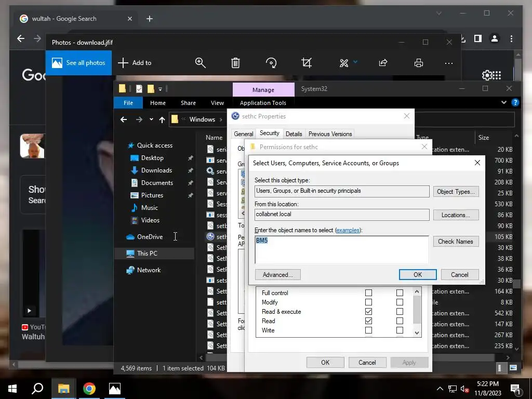This screenshot has height=399, width=532.
Task: Select Network in navigation pane
Action: point(149,270)
